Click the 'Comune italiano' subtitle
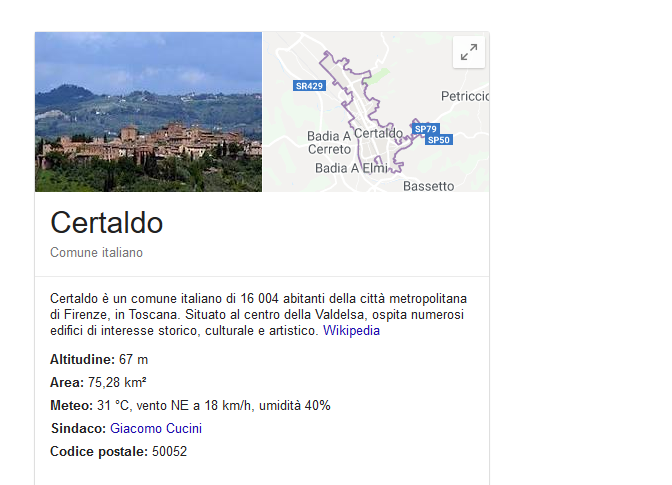The height and width of the screenshot is (485, 672). coord(96,253)
